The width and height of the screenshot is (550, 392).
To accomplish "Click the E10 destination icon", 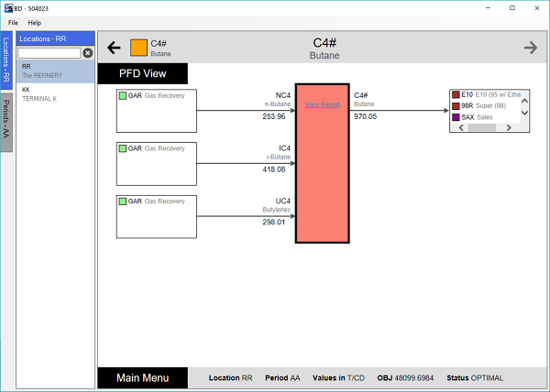I will click(456, 94).
